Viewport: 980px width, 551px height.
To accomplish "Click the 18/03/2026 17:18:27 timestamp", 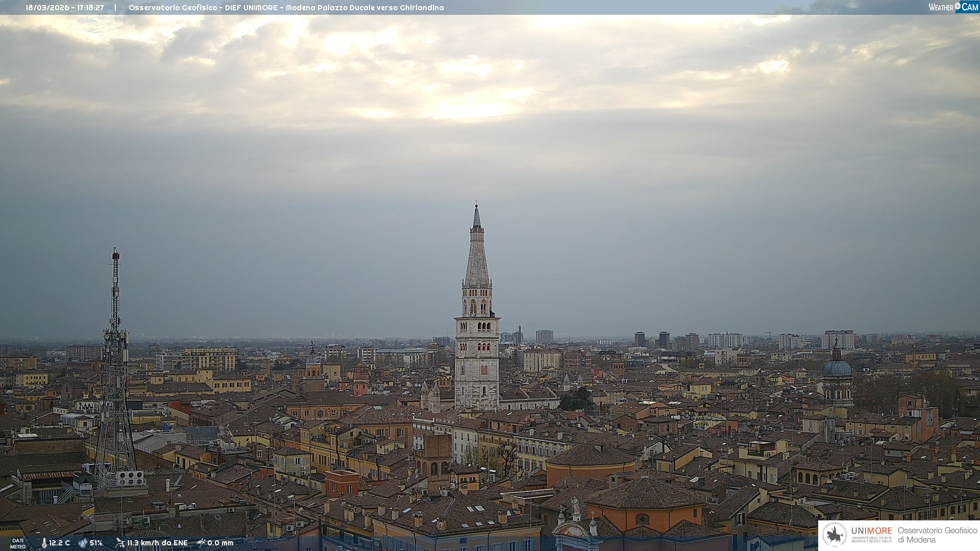I will tap(65, 8).
